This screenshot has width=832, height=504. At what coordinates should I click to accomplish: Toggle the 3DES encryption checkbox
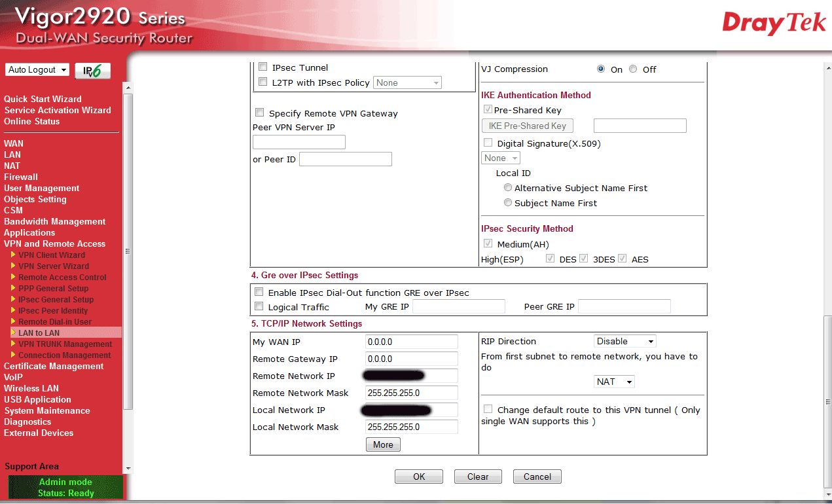point(584,259)
